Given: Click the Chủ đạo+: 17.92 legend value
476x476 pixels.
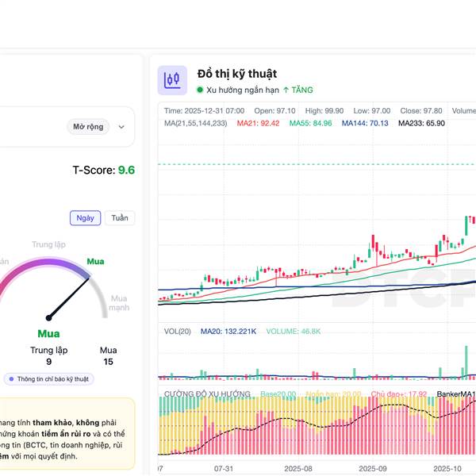Looking at the screenshot, I should coord(399,394).
